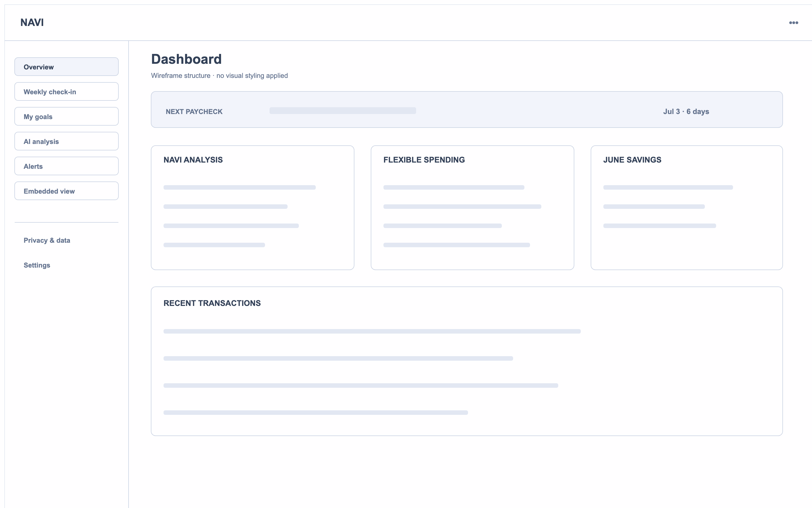Click the Dashboard page title
Screen dimensions: 812x508
(186, 59)
